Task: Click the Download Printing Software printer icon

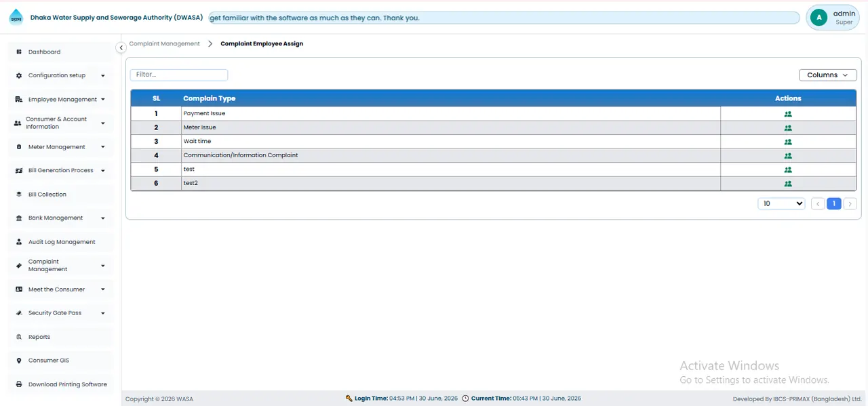Action: coord(19,384)
